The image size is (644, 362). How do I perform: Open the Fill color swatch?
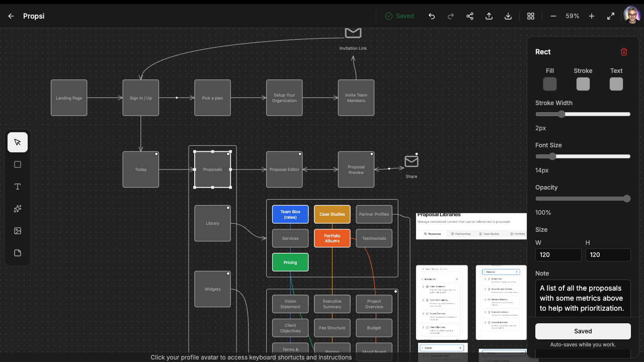(550, 84)
